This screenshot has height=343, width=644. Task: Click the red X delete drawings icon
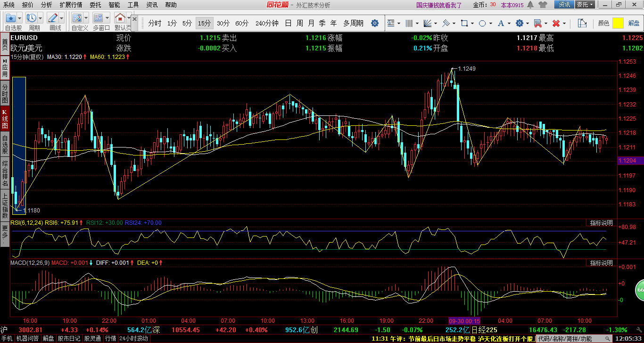(556, 23)
